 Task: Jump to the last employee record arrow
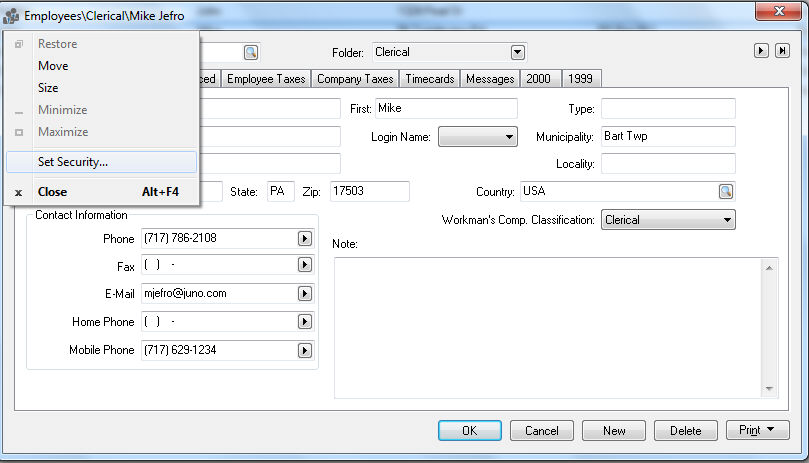781,51
